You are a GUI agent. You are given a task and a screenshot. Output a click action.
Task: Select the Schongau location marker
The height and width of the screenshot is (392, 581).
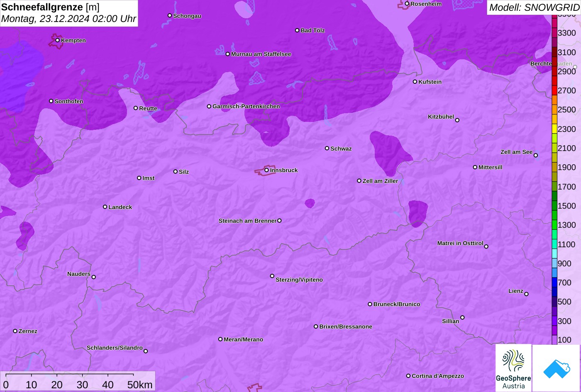click(170, 15)
